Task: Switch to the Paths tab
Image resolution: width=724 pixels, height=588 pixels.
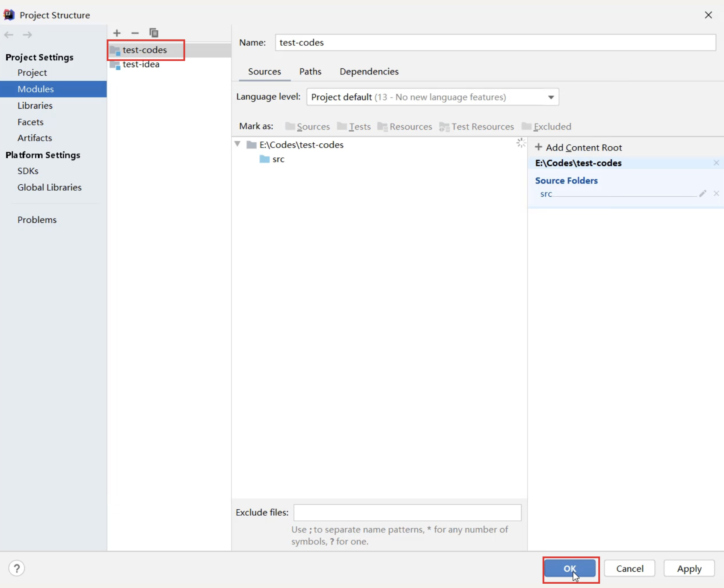Action: pos(310,71)
